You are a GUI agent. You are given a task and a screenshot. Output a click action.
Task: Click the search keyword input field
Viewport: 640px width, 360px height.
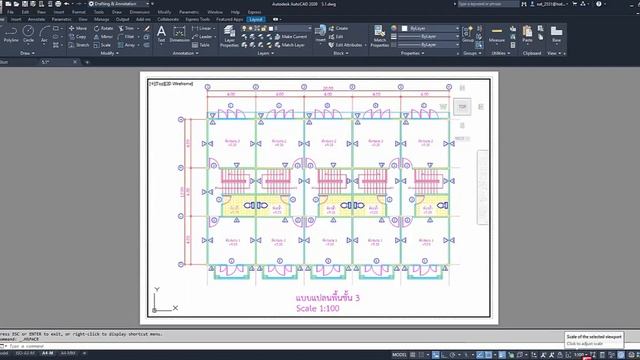pos(488,4)
